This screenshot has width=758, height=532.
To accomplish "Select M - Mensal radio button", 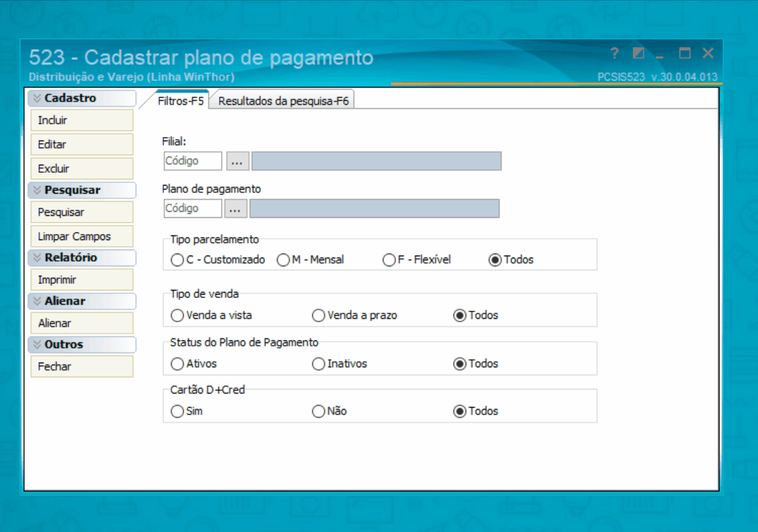I will [x=283, y=260].
